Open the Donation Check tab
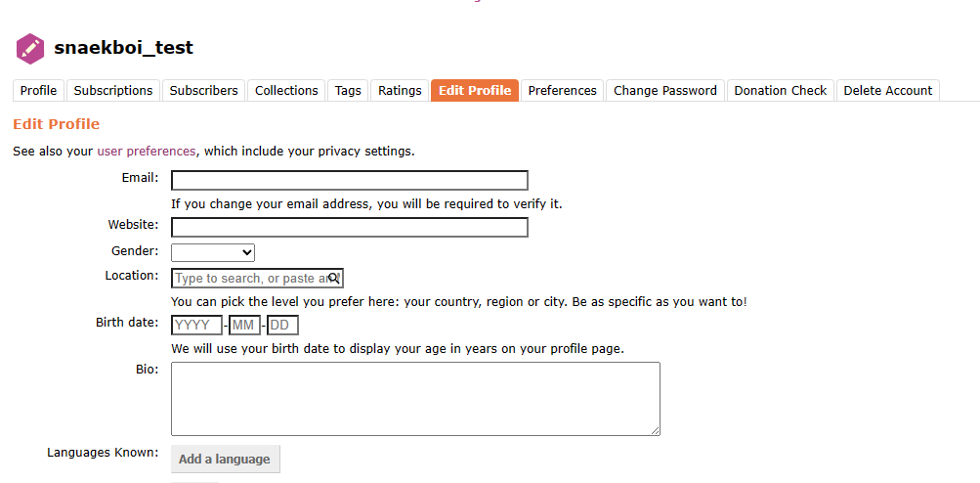 [x=781, y=91]
